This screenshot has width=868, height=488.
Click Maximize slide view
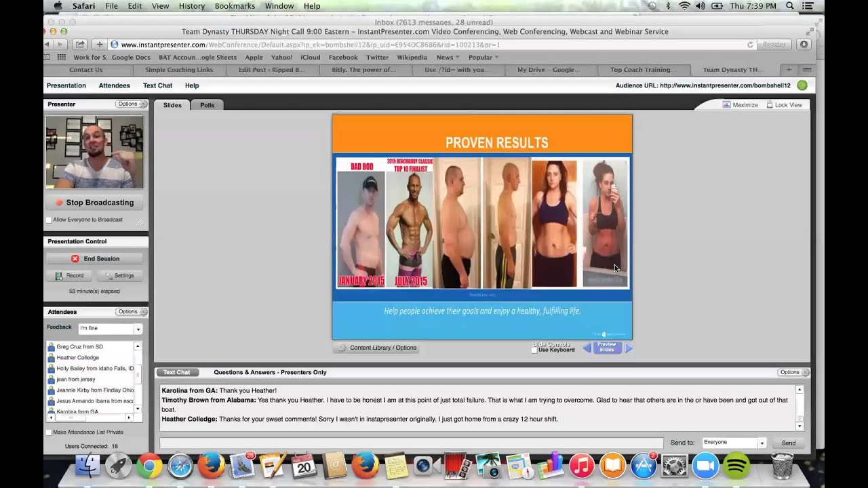point(741,105)
